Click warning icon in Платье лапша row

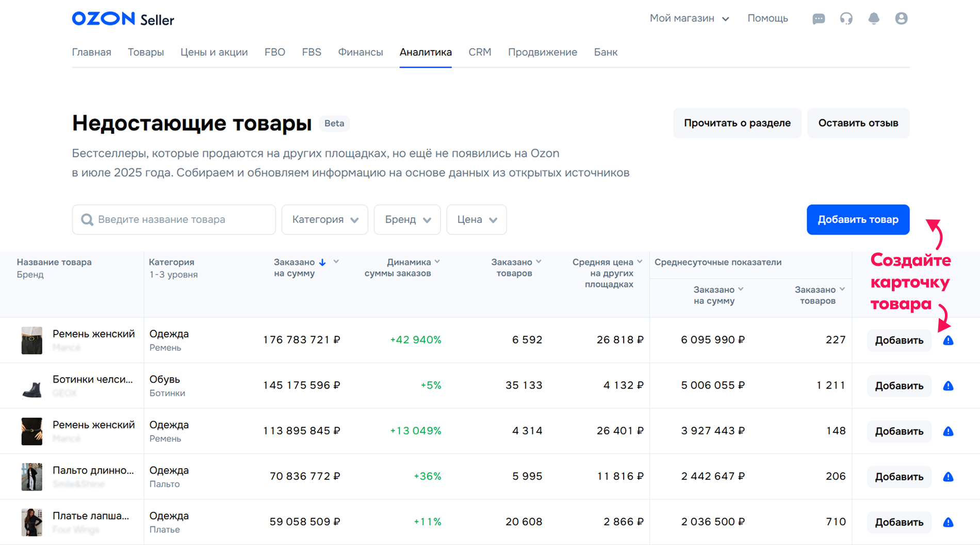(x=948, y=522)
